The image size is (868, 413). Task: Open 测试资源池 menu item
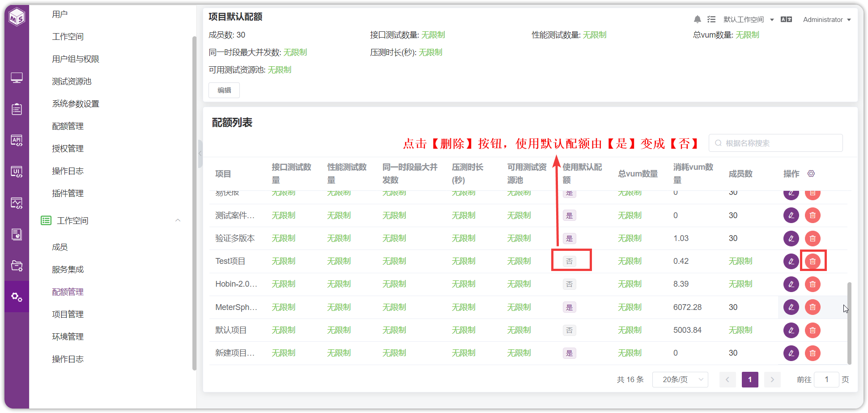72,82
